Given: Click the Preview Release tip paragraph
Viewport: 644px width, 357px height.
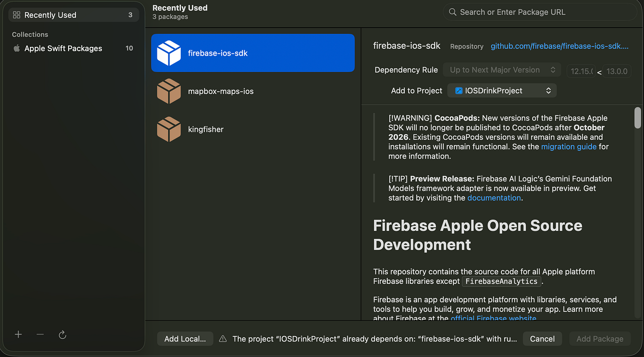Looking at the screenshot, I should (500, 188).
